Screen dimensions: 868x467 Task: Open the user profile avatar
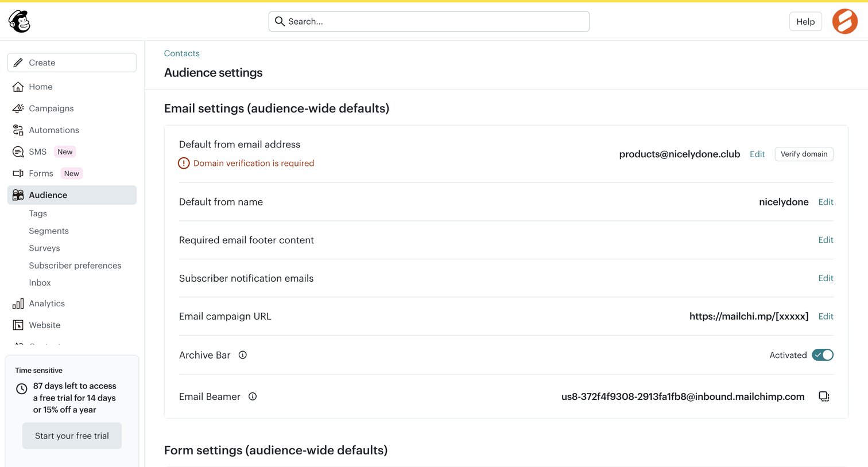tap(845, 21)
